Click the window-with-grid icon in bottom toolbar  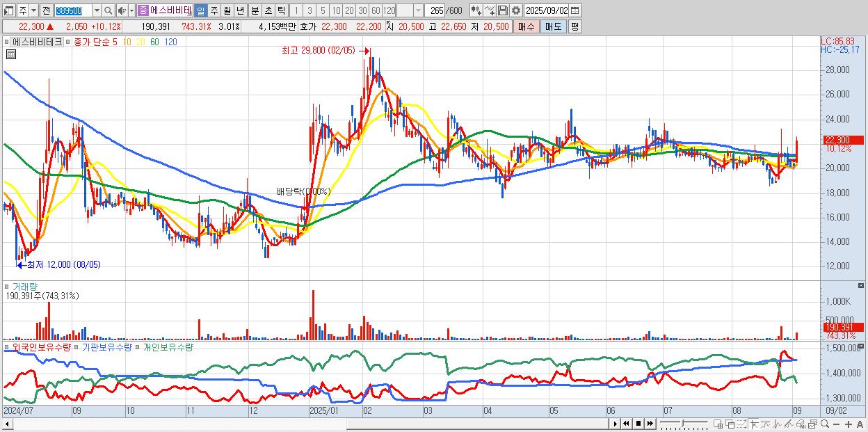[718, 424]
